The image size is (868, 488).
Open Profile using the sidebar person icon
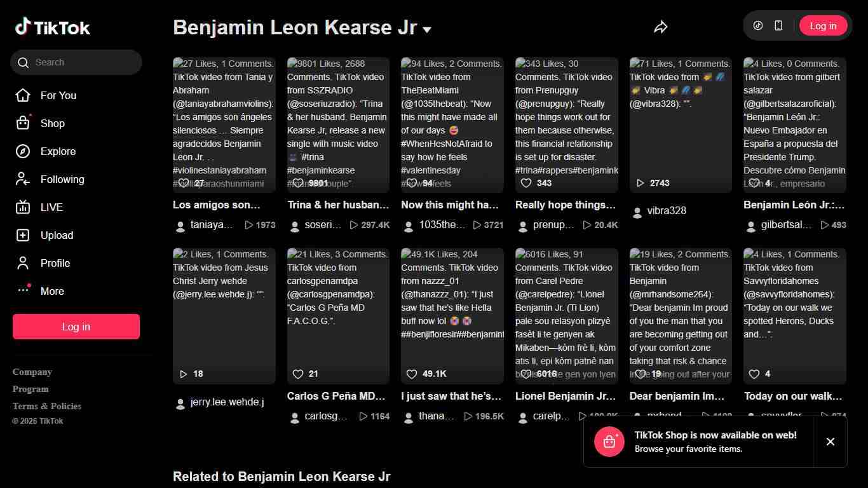[23, 263]
